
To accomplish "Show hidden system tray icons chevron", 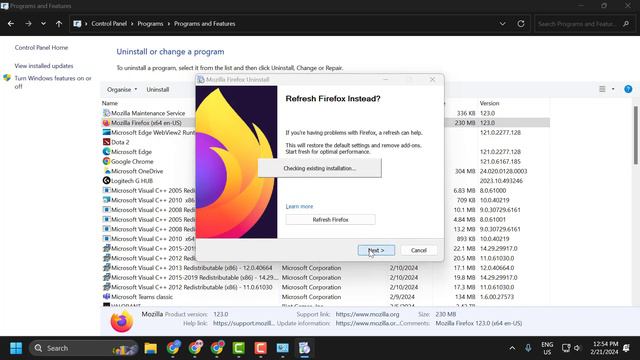I will 512,348.
